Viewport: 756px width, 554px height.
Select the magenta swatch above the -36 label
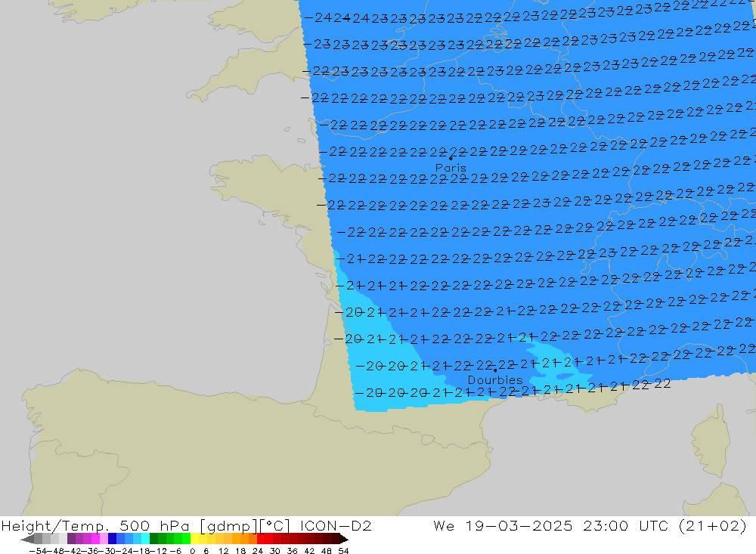(x=95, y=539)
